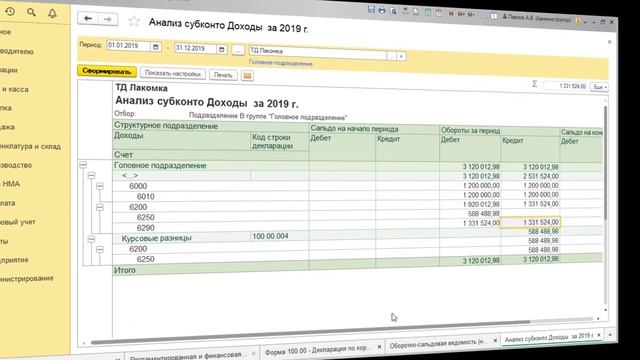Click the sigma sum icon
The image size is (640, 360).
pyautogui.click(x=535, y=84)
